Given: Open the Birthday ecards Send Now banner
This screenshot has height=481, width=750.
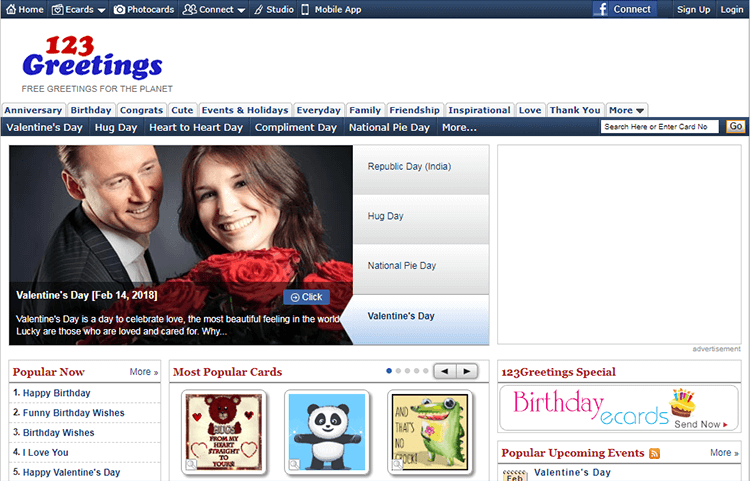Looking at the screenshot, I should tap(619, 409).
